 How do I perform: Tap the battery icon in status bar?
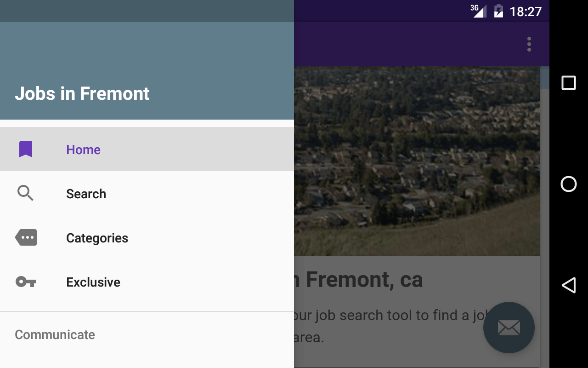click(498, 11)
